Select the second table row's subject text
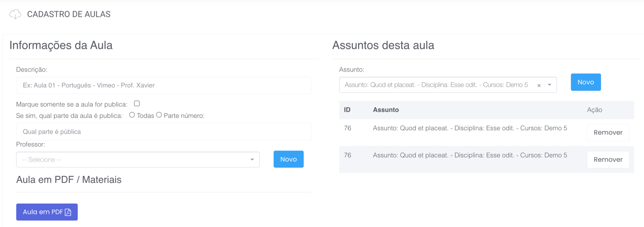This screenshot has width=644, height=227. coord(470,155)
